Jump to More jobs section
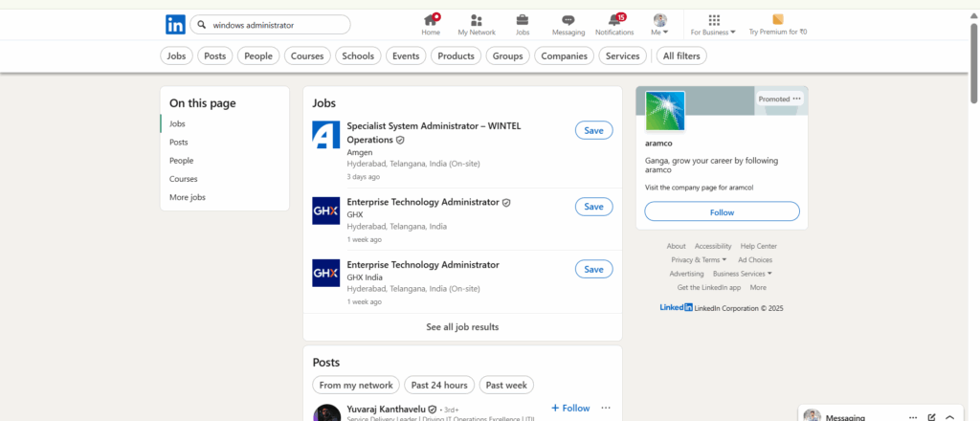 (x=187, y=197)
